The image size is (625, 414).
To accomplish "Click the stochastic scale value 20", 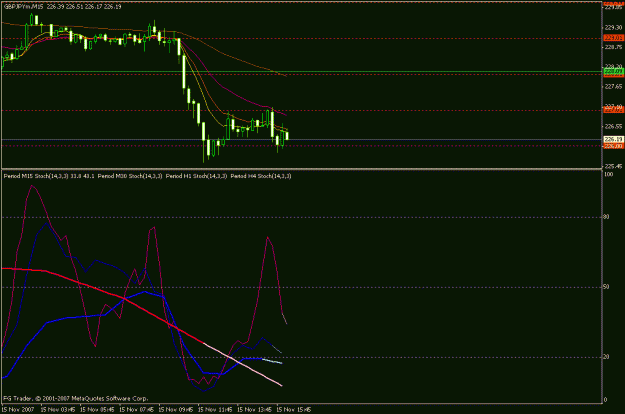I will pyautogui.click(x=607, y=357).
